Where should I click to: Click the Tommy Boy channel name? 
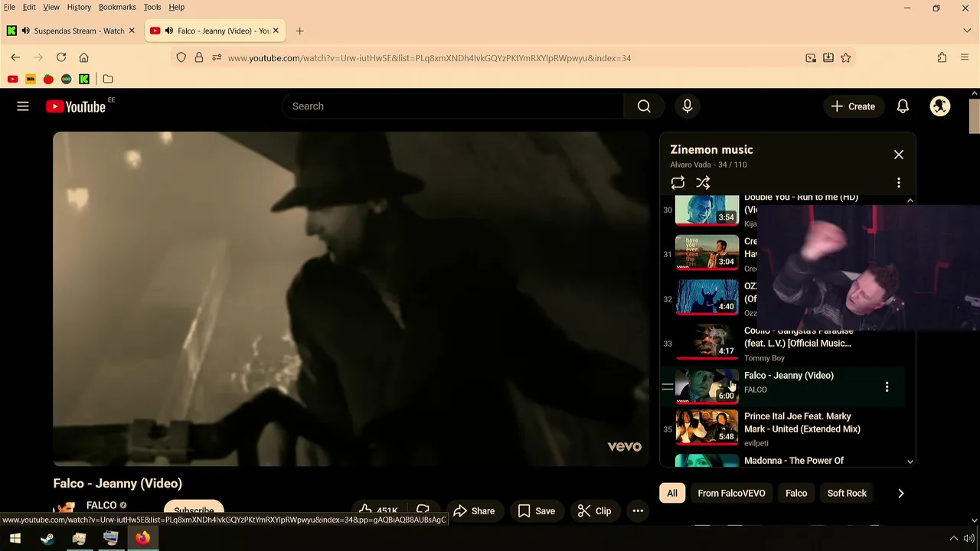pyautogui.click(x=764, y=358)
